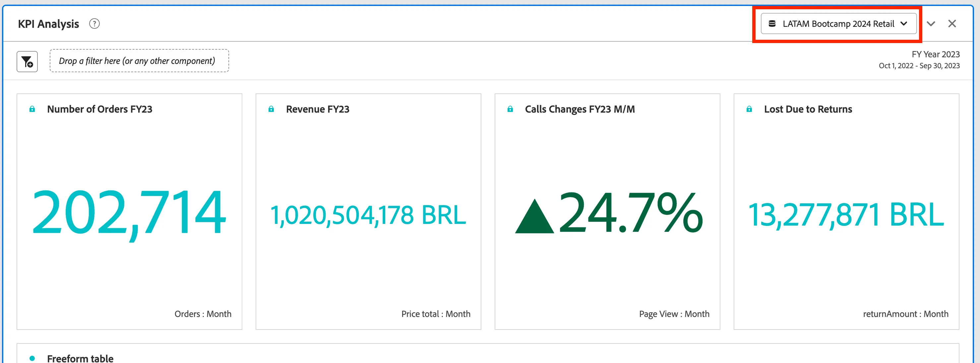Viewport: 980px width, 363px height.
Task: Select the Freeform table title
Action: (x=80, y=358)
